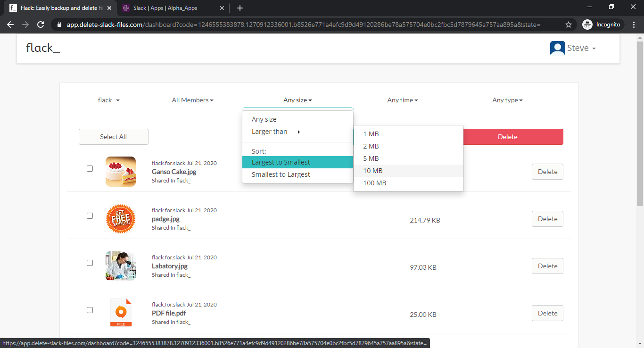The width and height of the screenshot is (644, 348).
Task: Click the padge.jpg file name
Action: (165, 219)
